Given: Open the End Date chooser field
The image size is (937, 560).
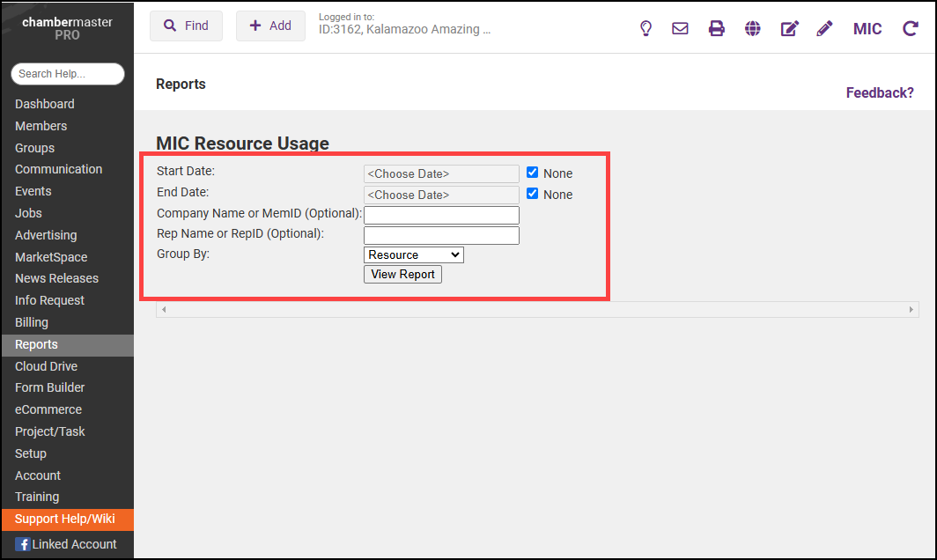Looking at the screenshot, I should point(441,195).
